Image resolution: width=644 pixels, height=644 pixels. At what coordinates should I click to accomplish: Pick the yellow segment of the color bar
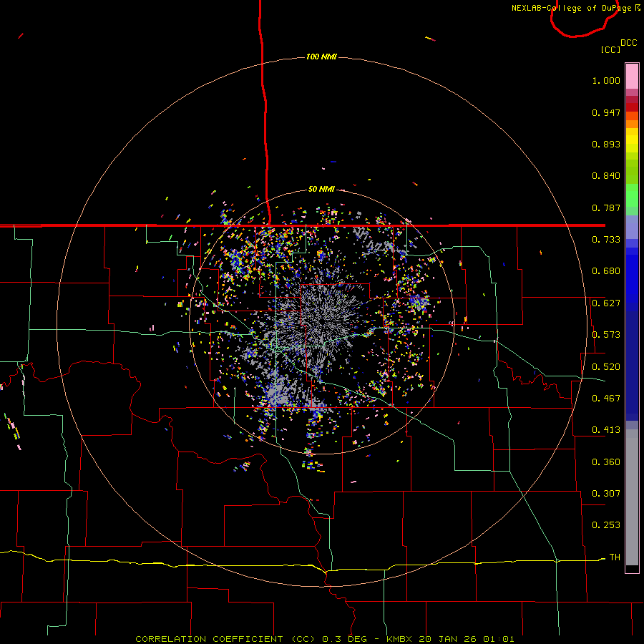(632, 140)
